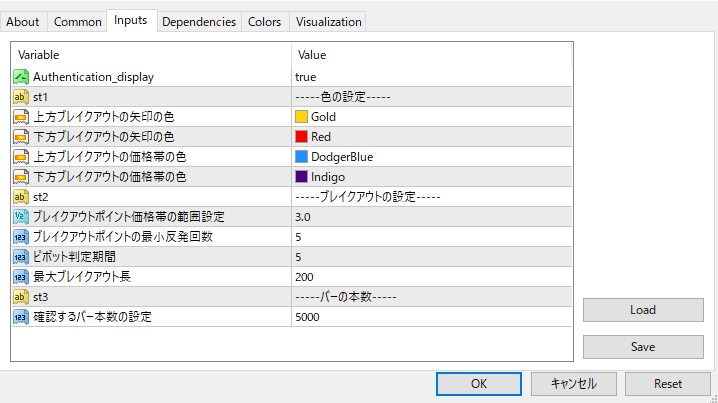Click the string icon beside st2
Image resolution: width=718 pixels, height=403 pixels.
pos(21,197)
